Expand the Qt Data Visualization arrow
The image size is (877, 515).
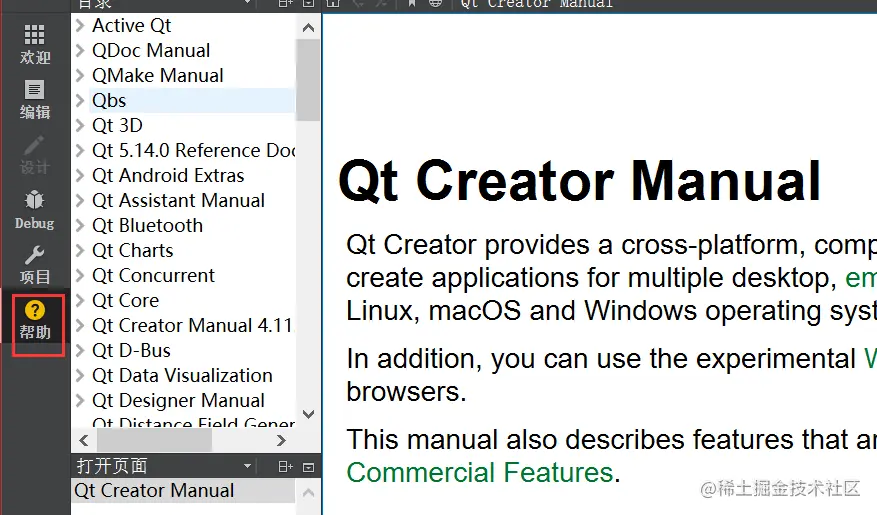(80, 375)
